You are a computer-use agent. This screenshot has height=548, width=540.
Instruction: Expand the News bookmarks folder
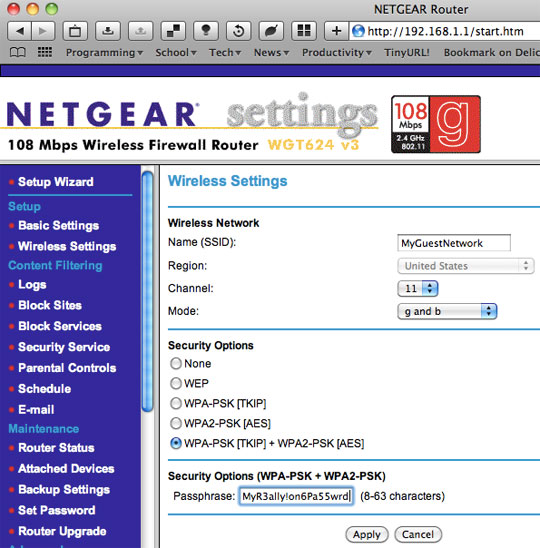click(271, 52)
